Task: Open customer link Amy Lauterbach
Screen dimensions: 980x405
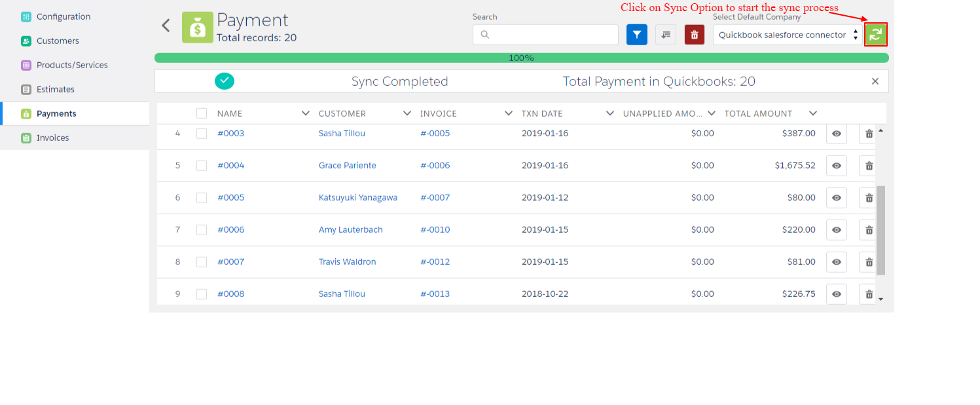Action: [x=351, y=229]
